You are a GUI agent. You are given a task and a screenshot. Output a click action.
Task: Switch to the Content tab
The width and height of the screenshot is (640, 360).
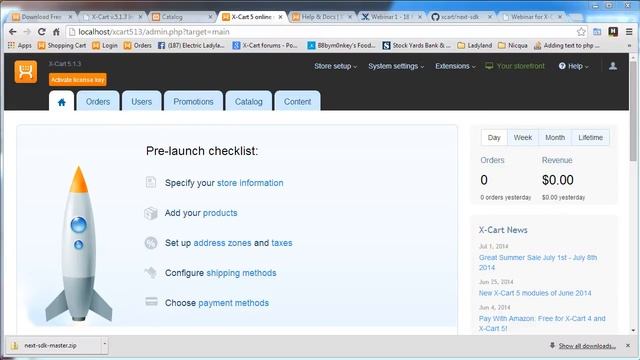click(x=298, y=102)
